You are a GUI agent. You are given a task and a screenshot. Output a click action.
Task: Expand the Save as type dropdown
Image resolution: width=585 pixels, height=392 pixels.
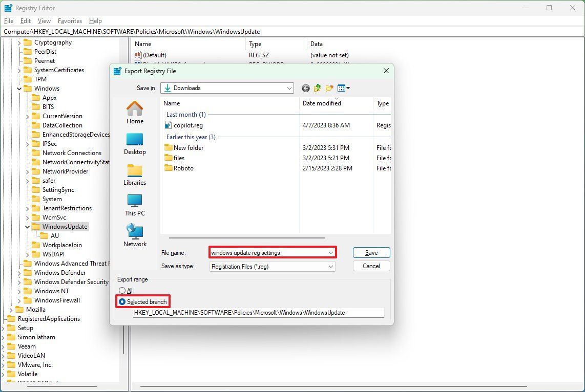click(x=330, y=266)
